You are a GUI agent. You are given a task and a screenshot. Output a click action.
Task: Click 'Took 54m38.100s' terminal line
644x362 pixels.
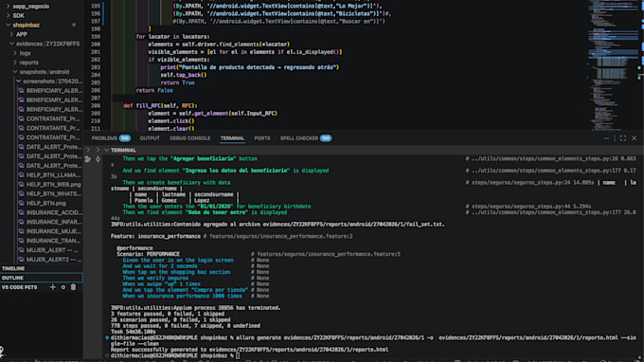pos(134,332)
